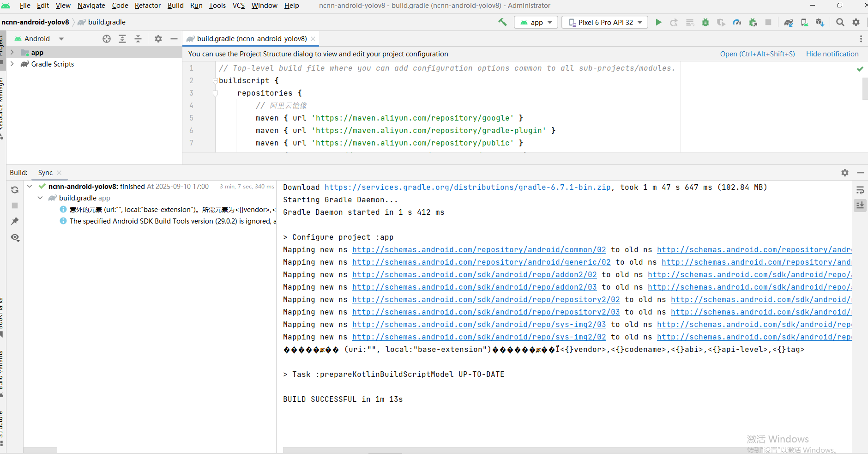Open schemas android generic/02 link
Image resolution: width=868 pixels, height=454 pixels.
coord(481,262)
